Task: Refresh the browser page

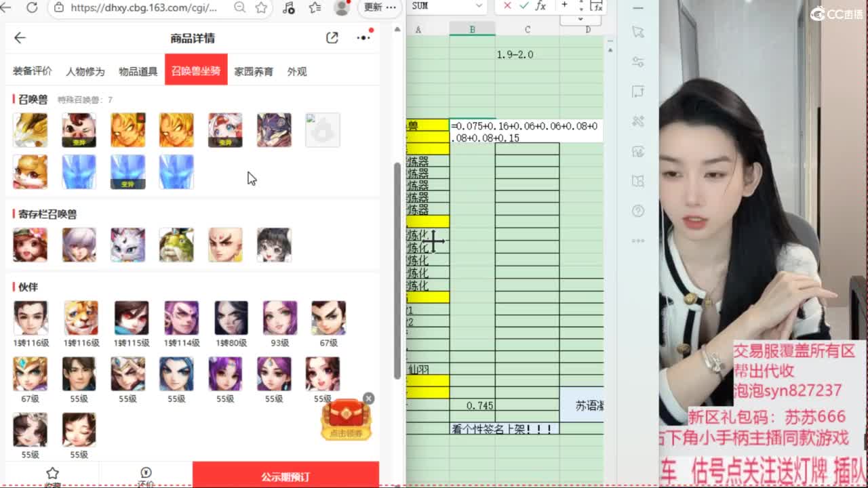Action: click(32, 7)
